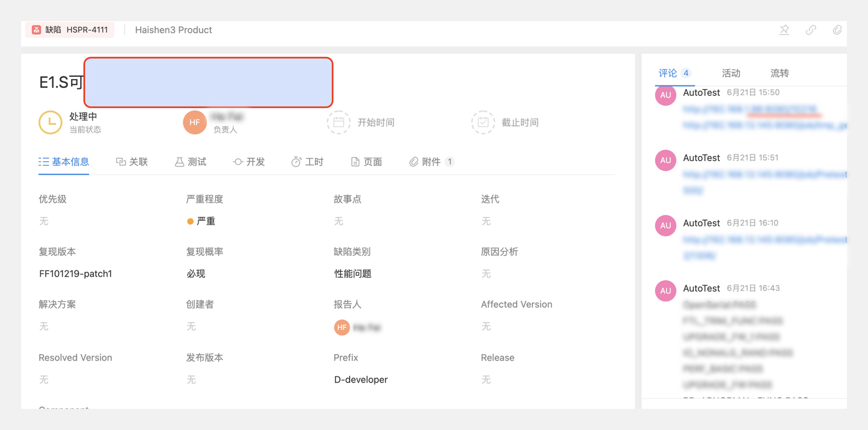Viewport: 868px width, 430px height.
Task: Click the red defect type icon
Action: pos(36,30)
